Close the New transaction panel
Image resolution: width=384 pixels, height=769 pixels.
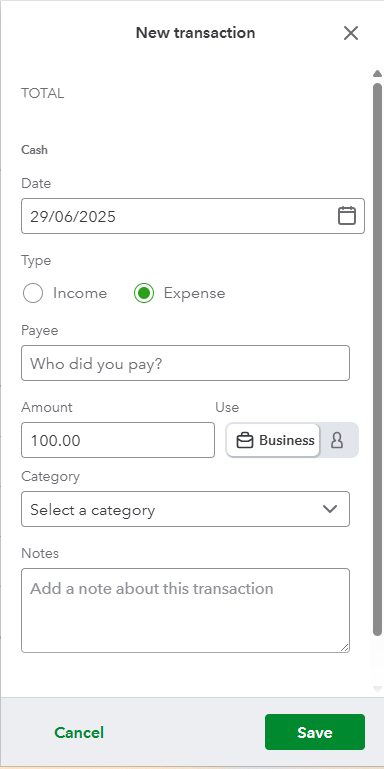coord(351,33)
